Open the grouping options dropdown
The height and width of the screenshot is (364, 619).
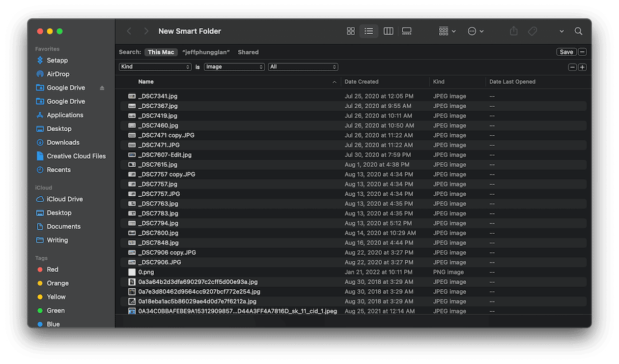(446, 31)
